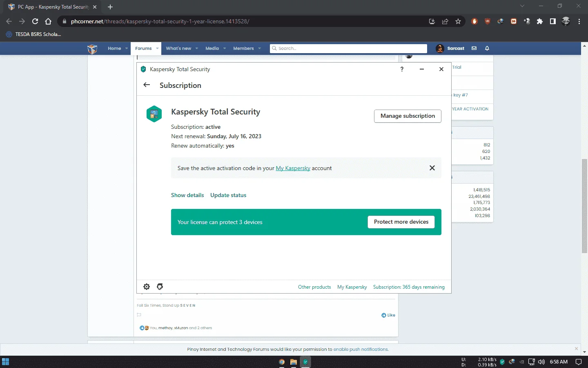Click browser Home button
The image size is (588, 368).
pos(48,21)
